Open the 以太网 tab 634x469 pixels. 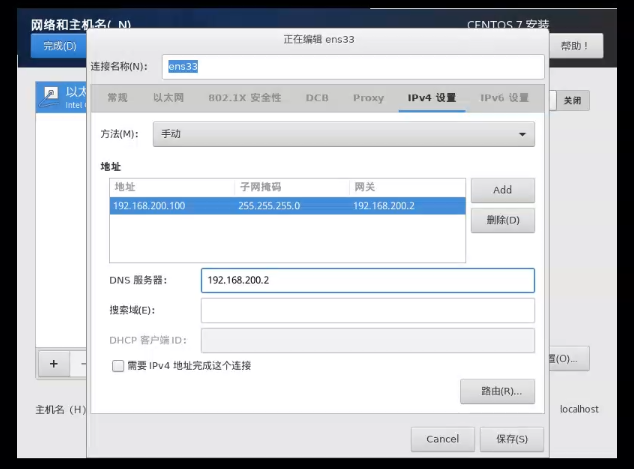pyautogui.click(x=169, y=98)
